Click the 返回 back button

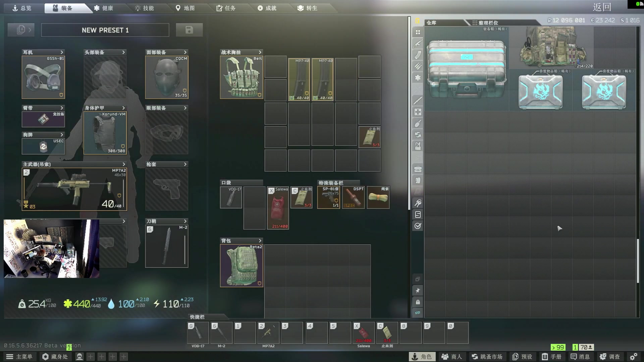tap(602, 7)
